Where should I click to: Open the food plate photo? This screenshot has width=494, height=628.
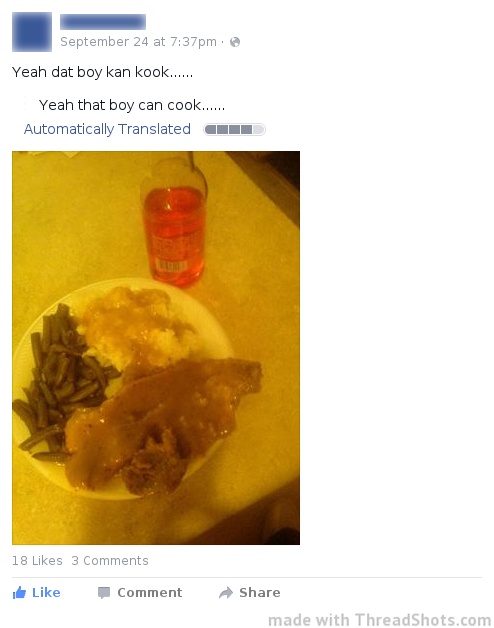(x=156, y=348)
